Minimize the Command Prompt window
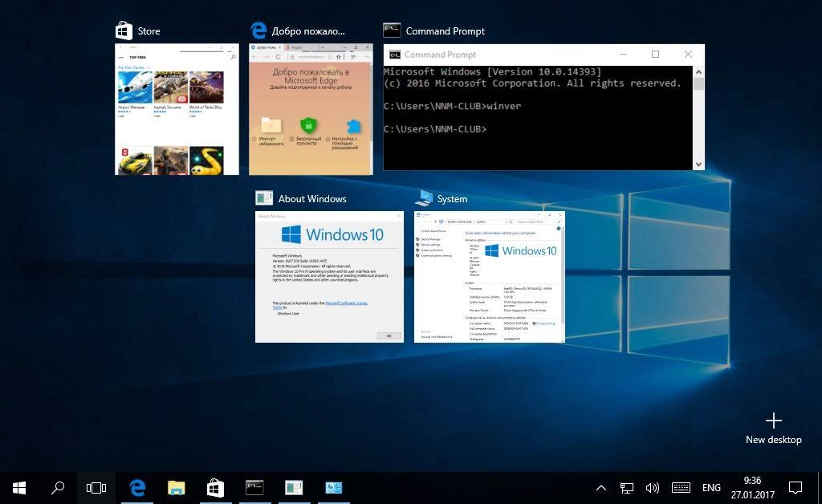 623,54
